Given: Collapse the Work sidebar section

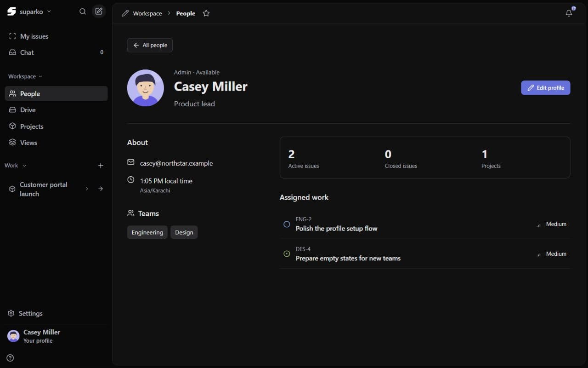Looking at the screenshot, I should (16, 166).
